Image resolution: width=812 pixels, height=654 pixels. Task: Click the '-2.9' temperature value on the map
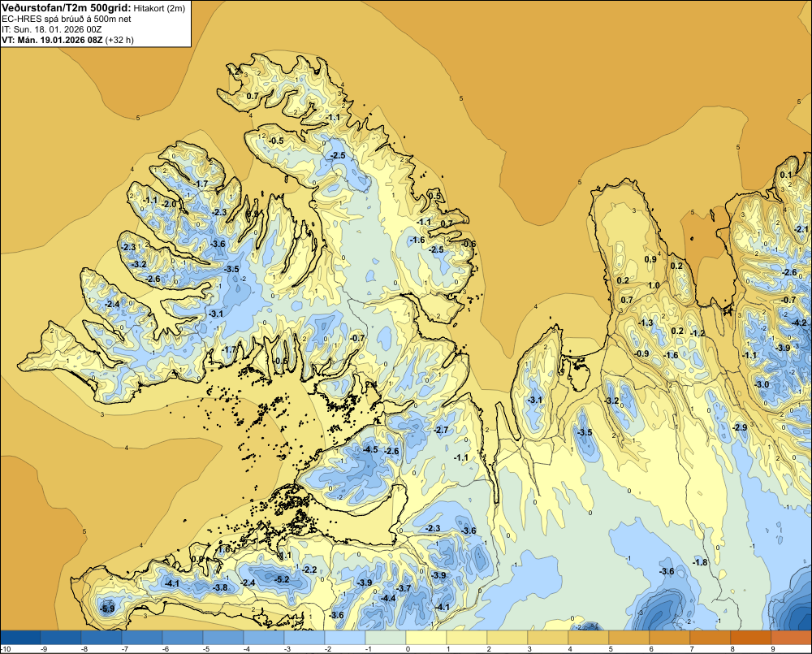(x=740, y=427)
